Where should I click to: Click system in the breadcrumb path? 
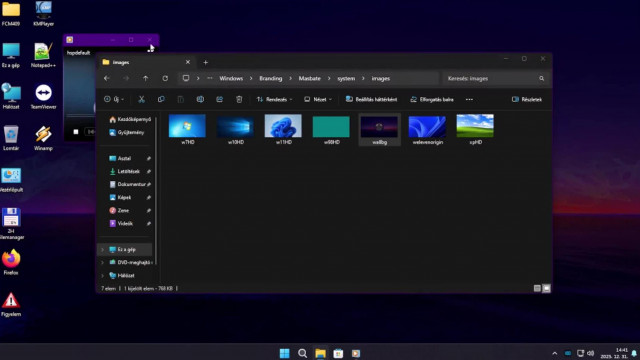click(x=346, y=78)
